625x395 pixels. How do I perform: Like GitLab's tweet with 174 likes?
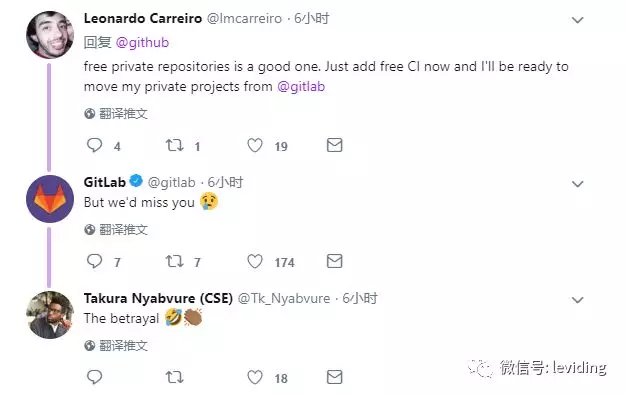(x=255, y=261)
